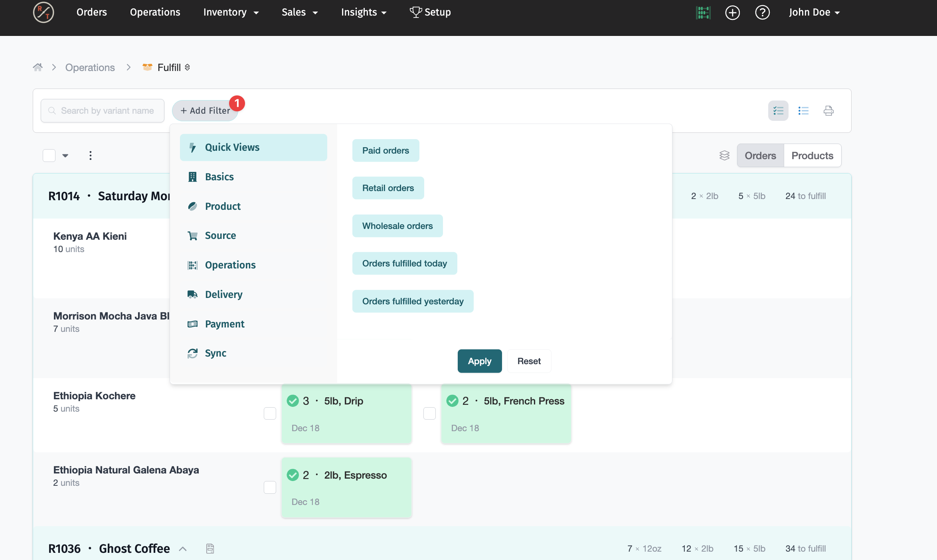Select the checklist view icon
Image resolution: width=937 pixels, height=560 pixels.
(x=778, y=110)
